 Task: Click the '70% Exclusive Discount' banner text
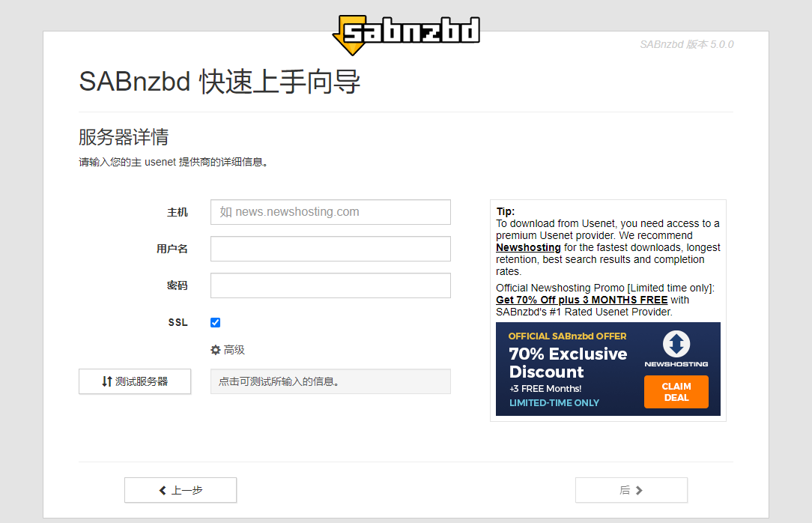pos(568,363)
